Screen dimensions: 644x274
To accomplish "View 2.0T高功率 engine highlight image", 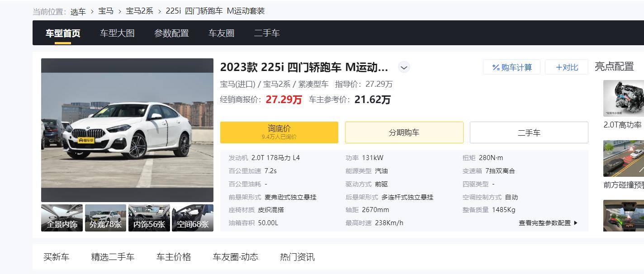I will [624, 99].
